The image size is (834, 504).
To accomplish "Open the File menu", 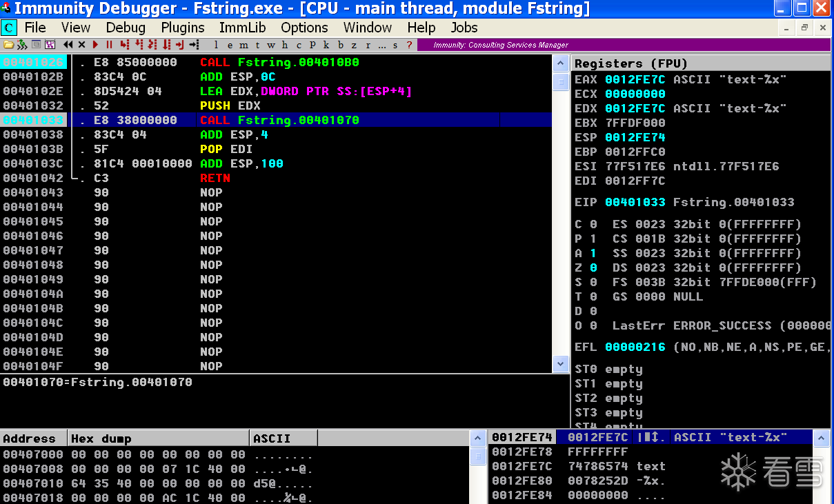I will 35,28.
